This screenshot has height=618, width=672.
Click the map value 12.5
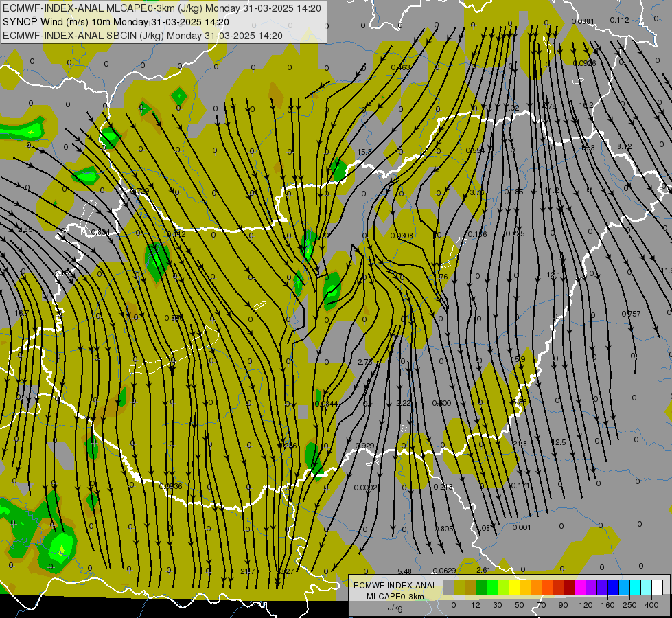[559, 442]
